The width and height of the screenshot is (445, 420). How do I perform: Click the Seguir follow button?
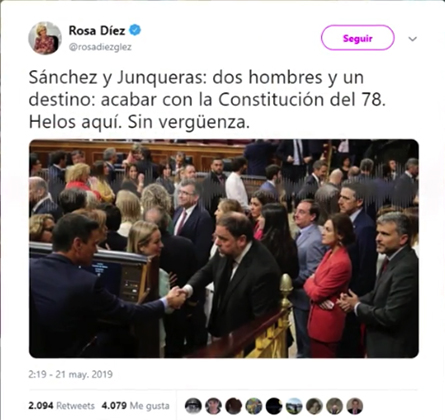tap(358, 38)
